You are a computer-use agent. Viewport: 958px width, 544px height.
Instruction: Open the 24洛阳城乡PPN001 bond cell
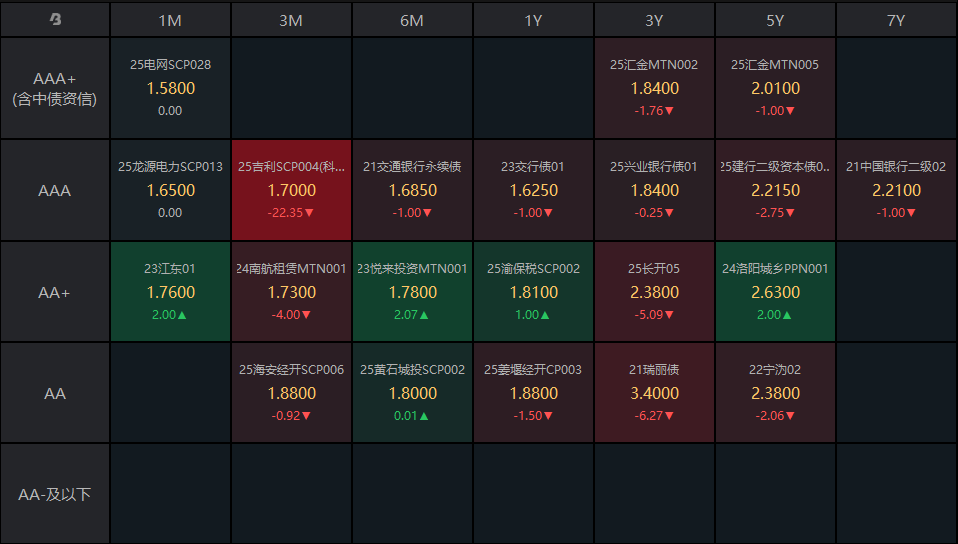[775, 292]
